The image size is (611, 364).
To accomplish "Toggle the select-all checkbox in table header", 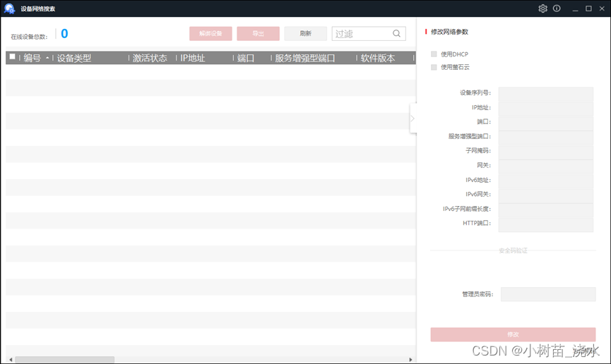I will coord(13,57).
